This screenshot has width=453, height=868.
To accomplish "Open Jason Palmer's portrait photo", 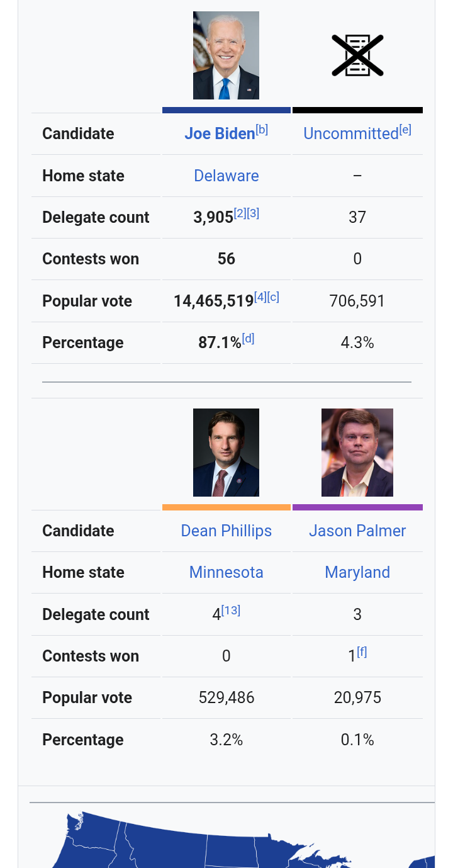I will click(357, 453).
